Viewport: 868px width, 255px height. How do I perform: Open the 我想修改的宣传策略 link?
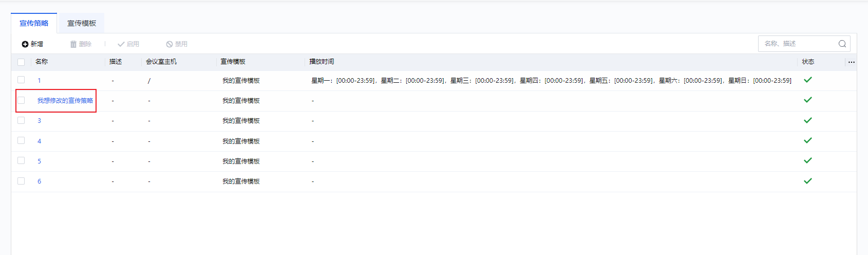[x=65, y=101]
